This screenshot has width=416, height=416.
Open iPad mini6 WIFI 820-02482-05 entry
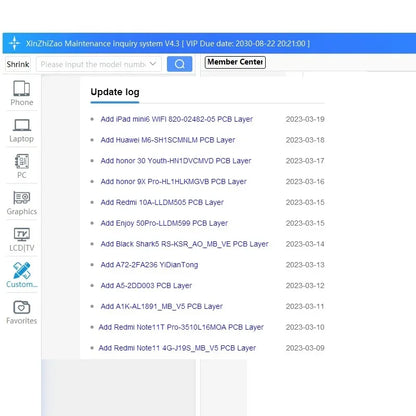tap(176, 119)
